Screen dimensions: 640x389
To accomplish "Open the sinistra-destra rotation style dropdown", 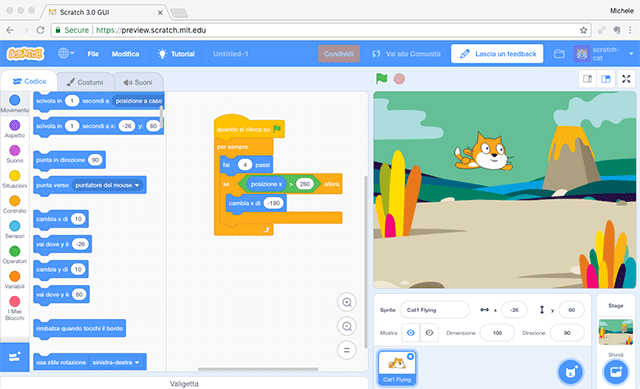I will coord(116,362).
